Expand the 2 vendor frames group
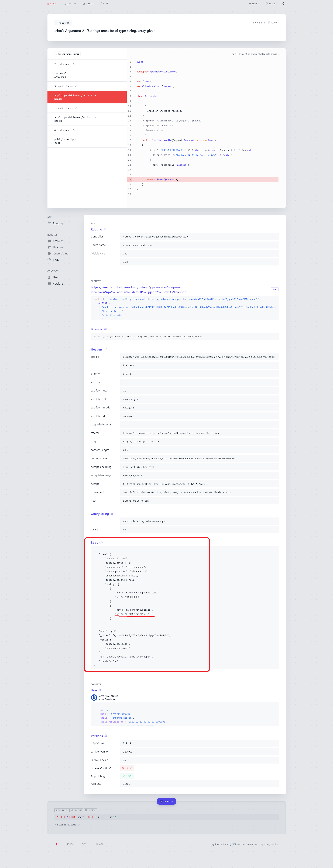The width and height of the screenshot is (333, 868). [x=65, y=64]
